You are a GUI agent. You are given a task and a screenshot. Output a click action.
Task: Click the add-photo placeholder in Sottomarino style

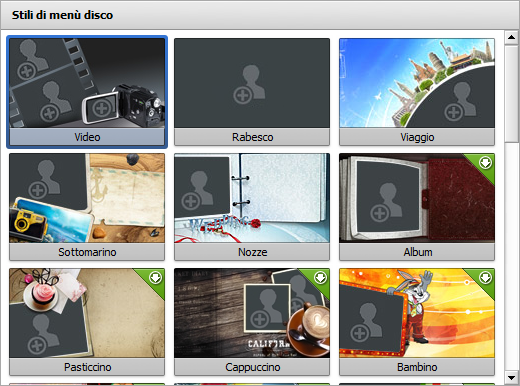(x=44, y=179)
